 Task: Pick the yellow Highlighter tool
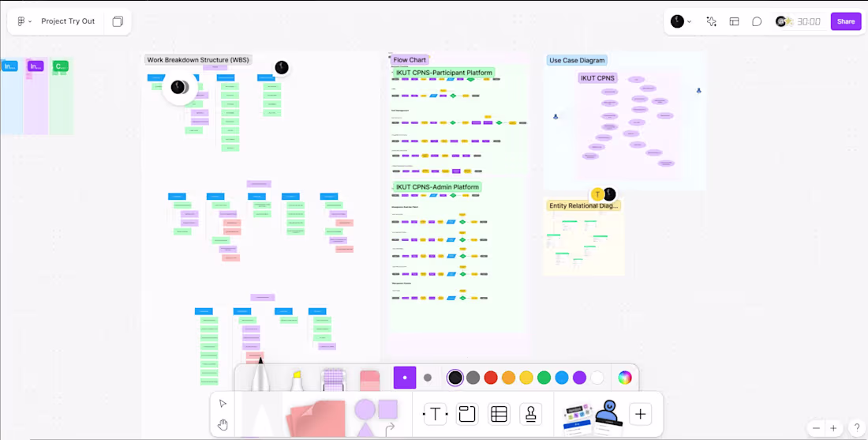tap(297, 380)
